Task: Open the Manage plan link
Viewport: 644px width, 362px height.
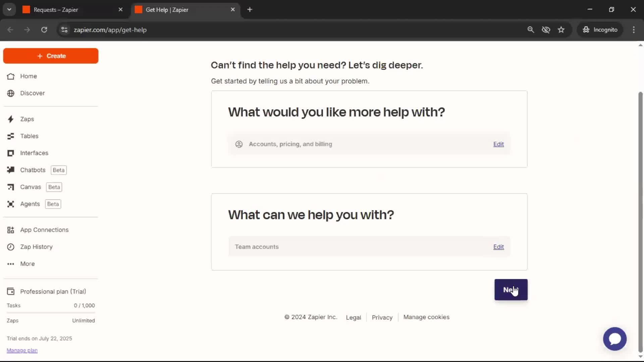Action: (x=22, y=350)
